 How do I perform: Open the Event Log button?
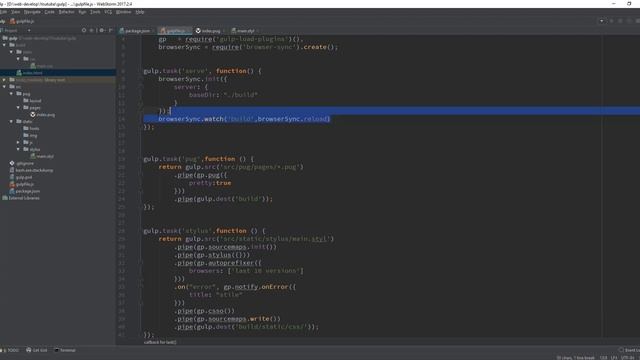tap(630, 350)
